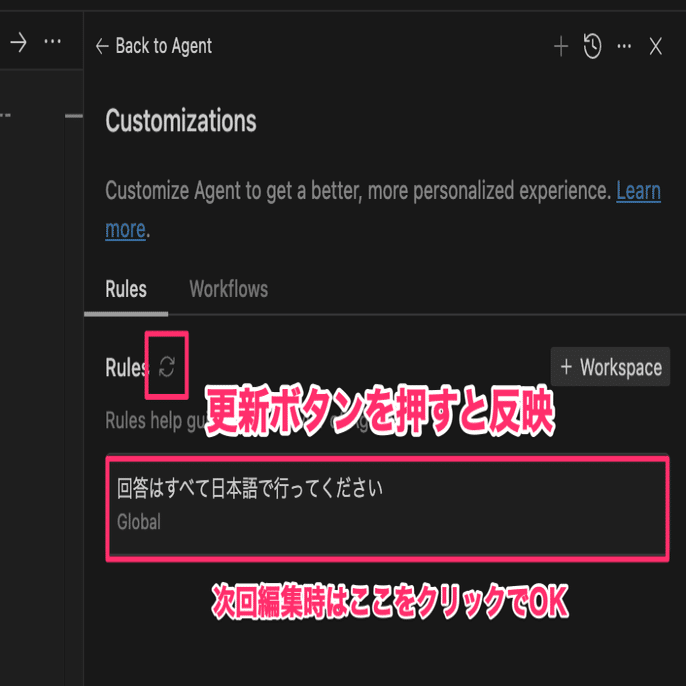
Task: Refresh the Rules list with the reload icon
Action: coord(167,366)
